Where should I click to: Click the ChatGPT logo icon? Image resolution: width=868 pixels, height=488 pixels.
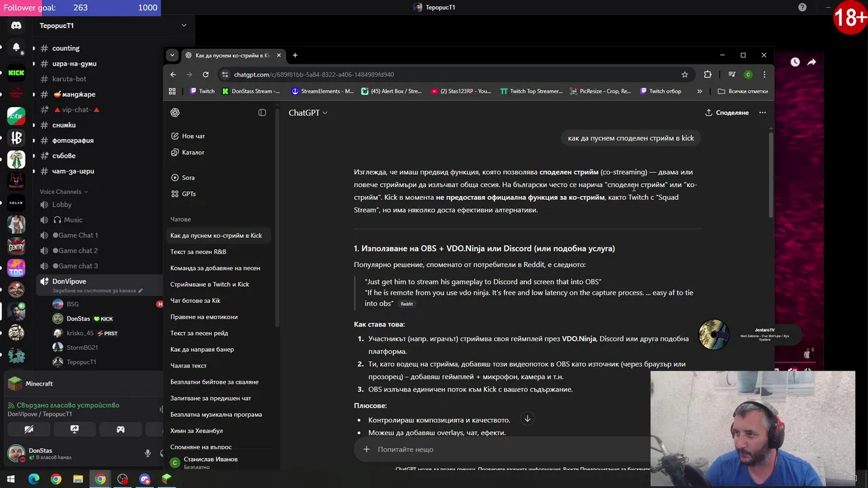click(175, 113)
